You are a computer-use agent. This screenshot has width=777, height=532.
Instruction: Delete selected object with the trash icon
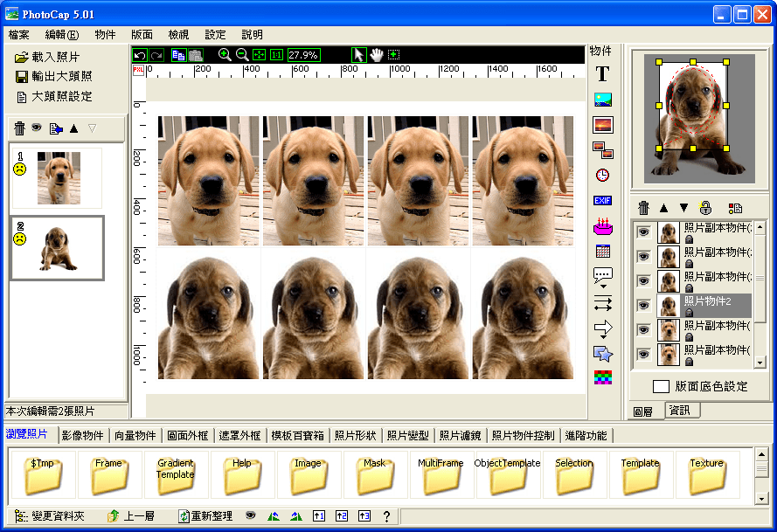(x=644, y=207)
